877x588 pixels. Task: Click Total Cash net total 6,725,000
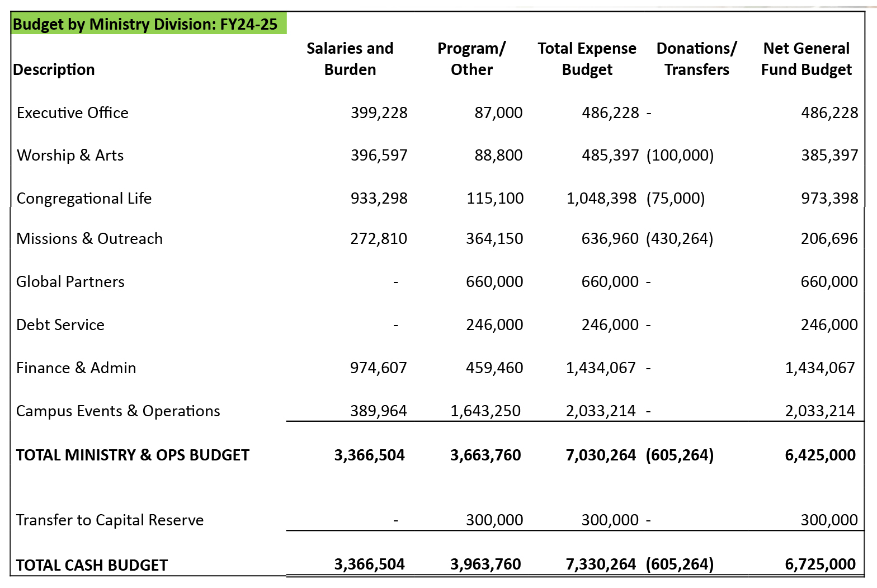point(820,565)
